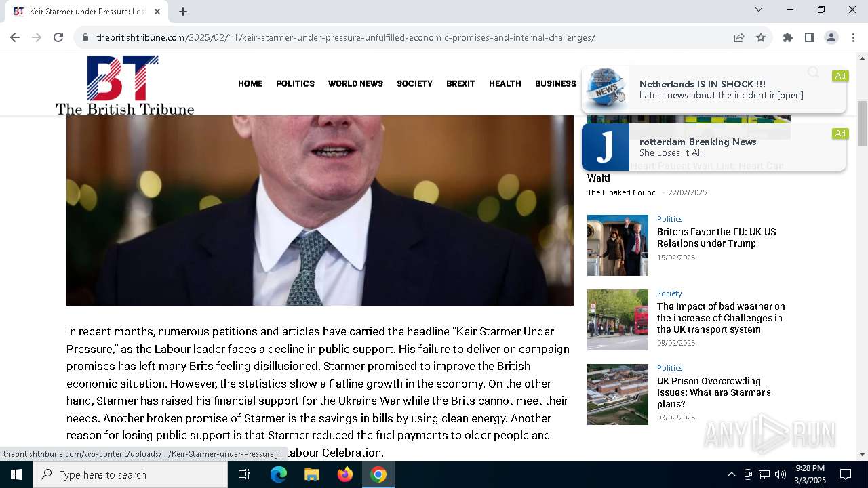Type in the Windows search box
This screenshot has height=488, width=868.
pos(130,474)
